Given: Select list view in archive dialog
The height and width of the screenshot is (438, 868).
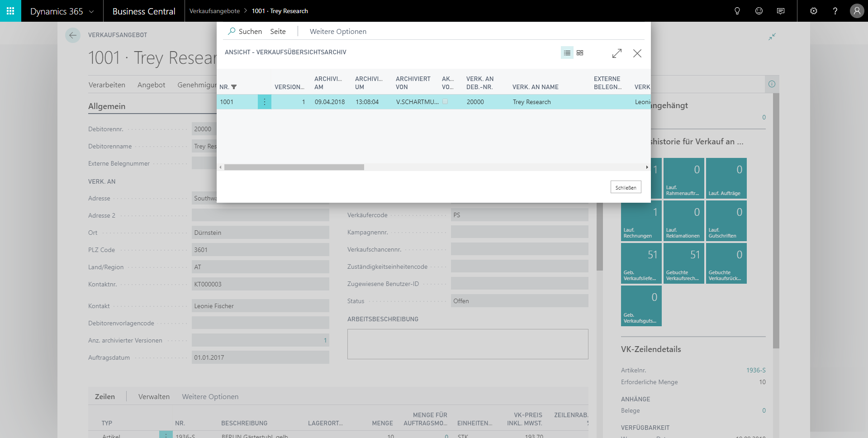Looking at the screenshot, I should [567, 53].
